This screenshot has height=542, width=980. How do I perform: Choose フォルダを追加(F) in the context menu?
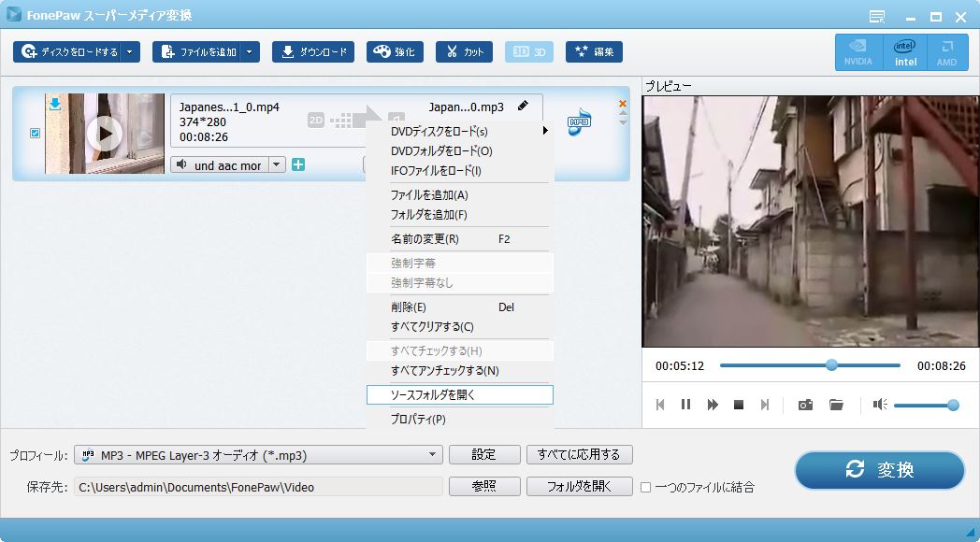[460, 215]
